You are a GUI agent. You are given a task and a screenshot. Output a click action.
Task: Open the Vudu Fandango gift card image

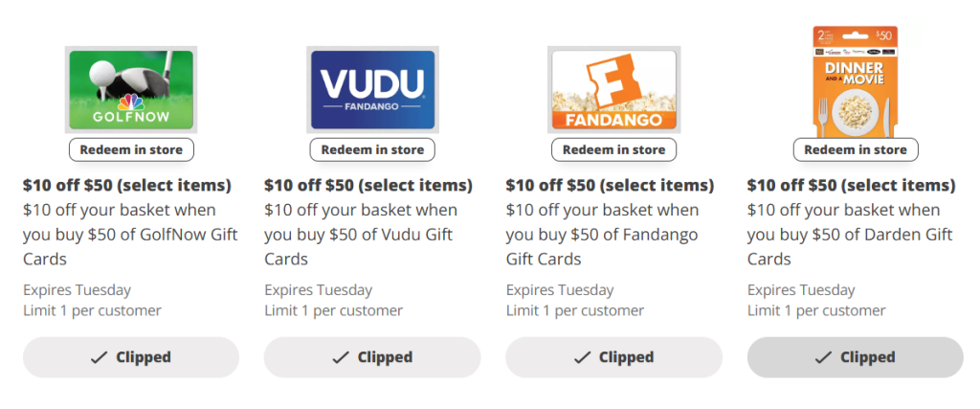[372, 91]
